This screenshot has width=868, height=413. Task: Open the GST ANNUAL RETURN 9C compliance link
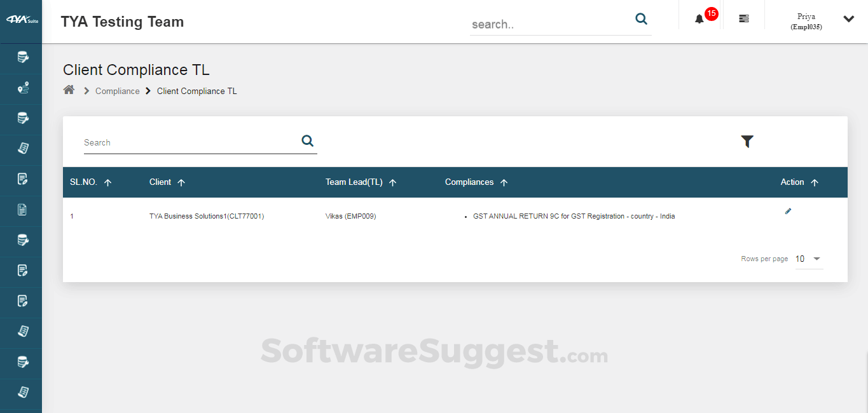(572, 216)
